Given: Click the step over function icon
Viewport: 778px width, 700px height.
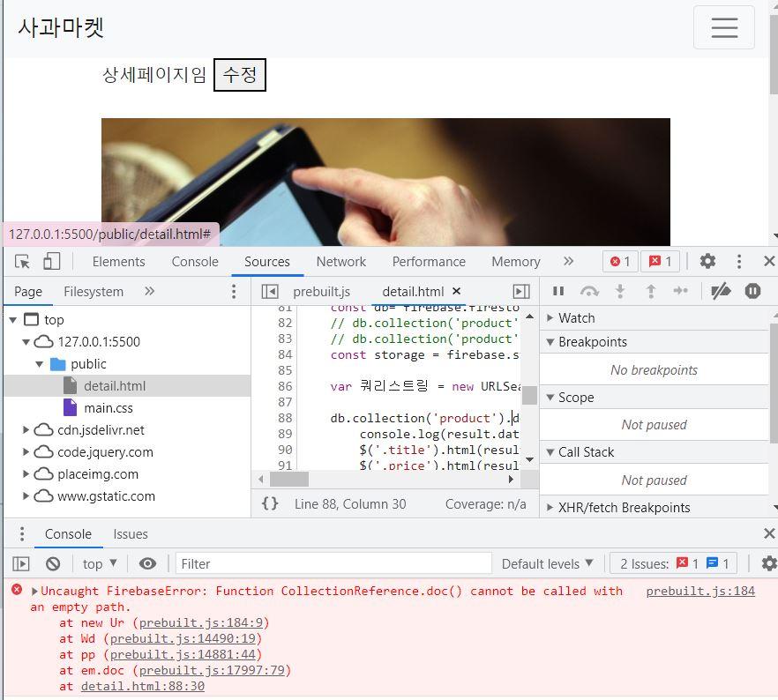Looking at the screenshot, I should pos(589,291).
